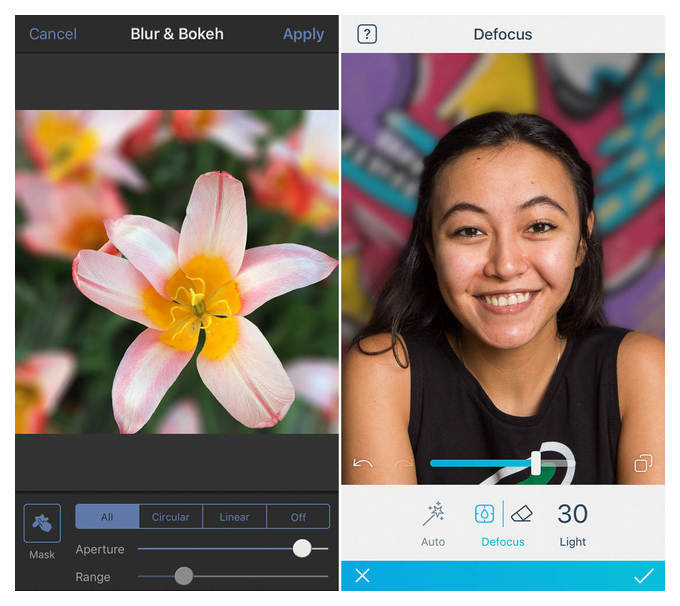This screenshot has width=680, height=606.
Task: Click the Range slider handle
Action: (x=184, y=576)
